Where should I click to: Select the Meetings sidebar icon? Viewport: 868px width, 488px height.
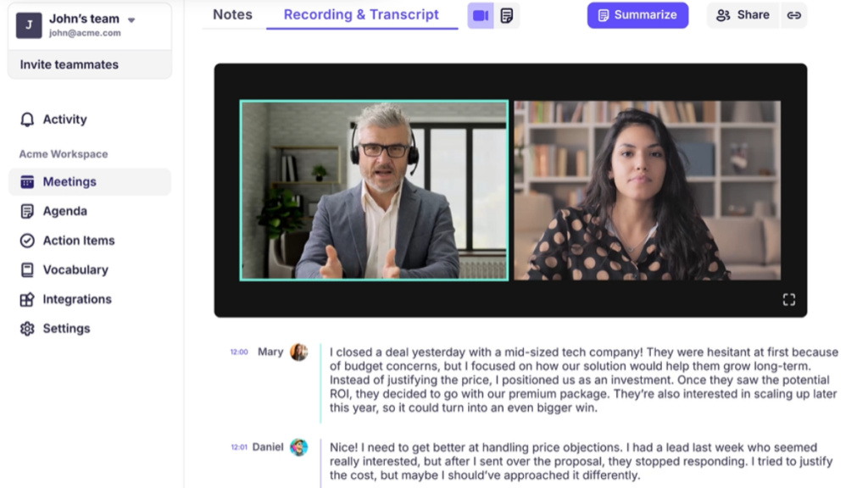click(x=26, y=181)
